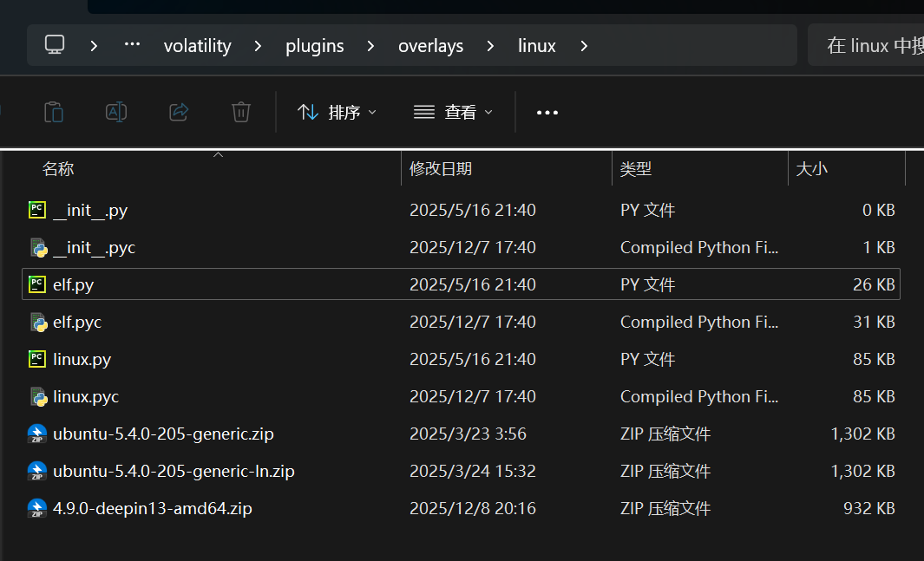The height and width of the screenshot is (561, 924).
Task: Click the search linux input box
Action: (866, 45)
